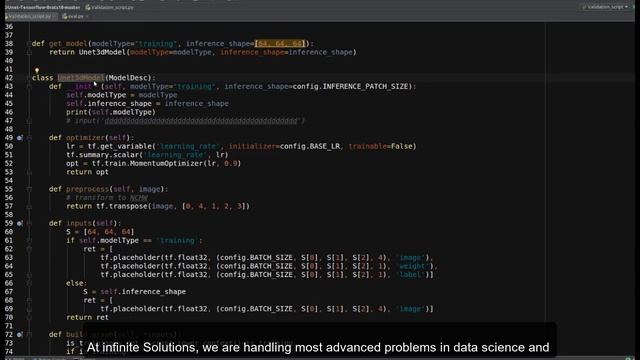
Task: Collapse the Unet3dModel class at line 42
Action: pos(29,78)
